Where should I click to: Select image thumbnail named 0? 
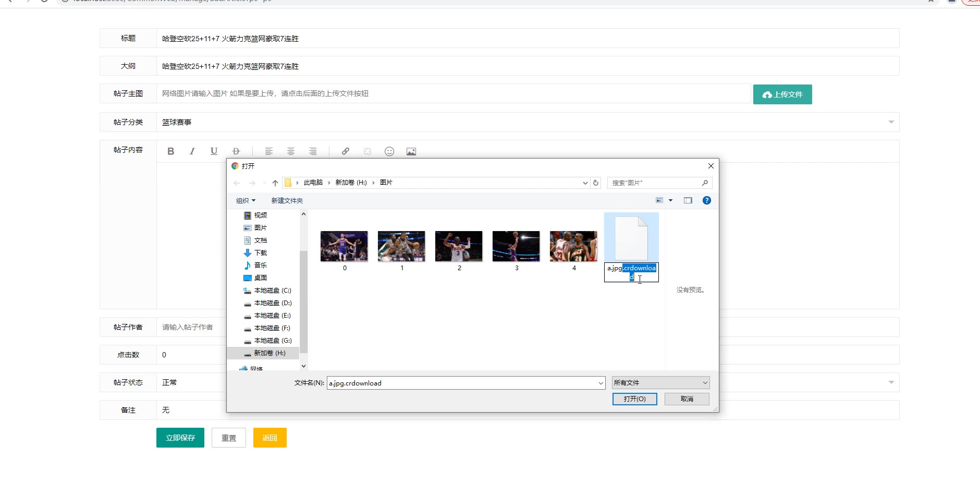344,246
